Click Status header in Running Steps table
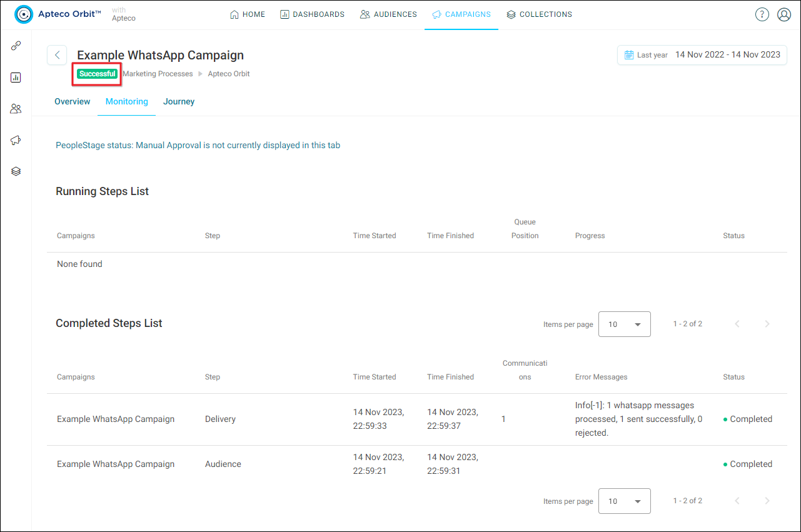801x532 pixels. pos(734,236)
